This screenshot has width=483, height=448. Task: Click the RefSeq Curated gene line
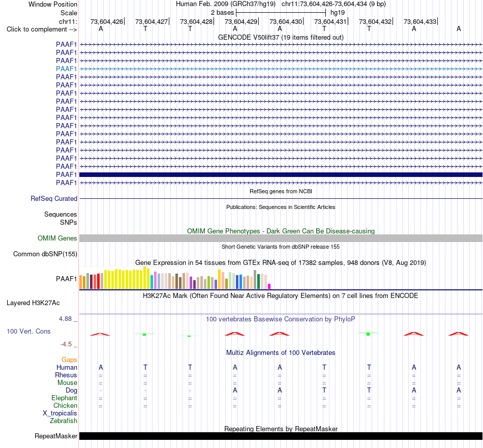pyautogui.click(x=281, y=198)
